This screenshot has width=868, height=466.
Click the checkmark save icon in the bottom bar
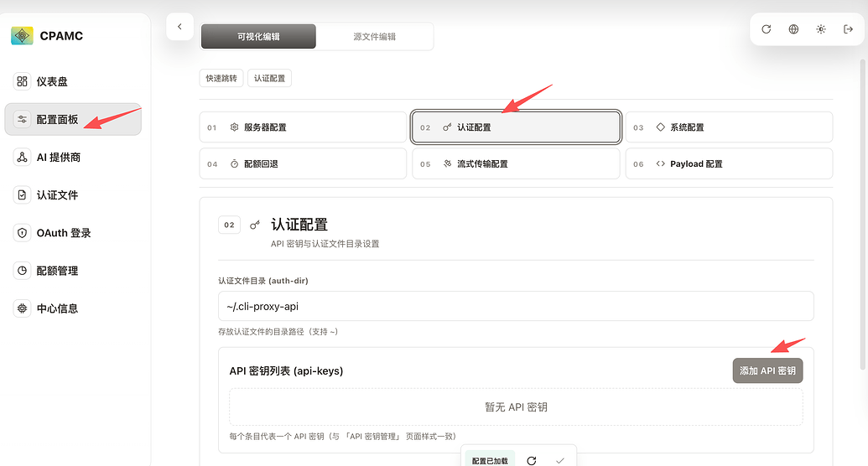[559, 460]
